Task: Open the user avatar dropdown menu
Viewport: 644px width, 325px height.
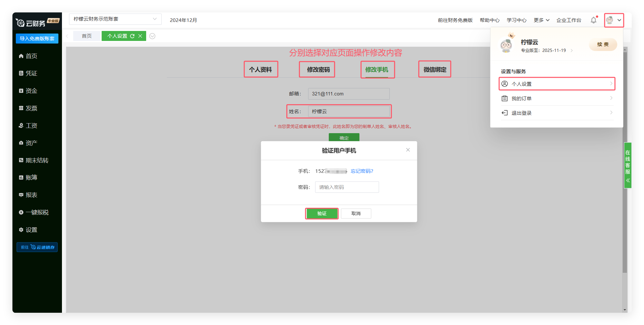Action: [x=614, y=20]
